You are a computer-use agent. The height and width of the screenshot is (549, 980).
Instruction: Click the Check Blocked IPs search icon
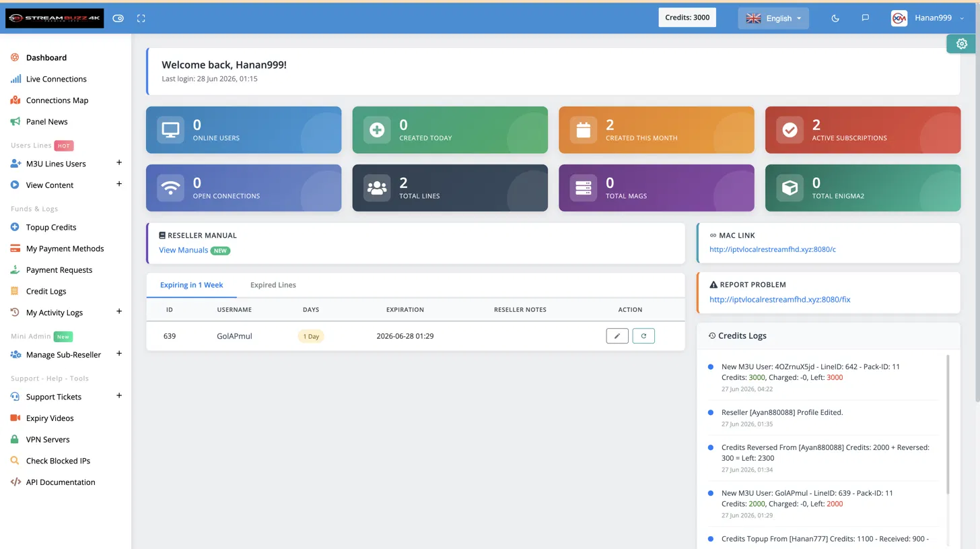pos(15,461)
